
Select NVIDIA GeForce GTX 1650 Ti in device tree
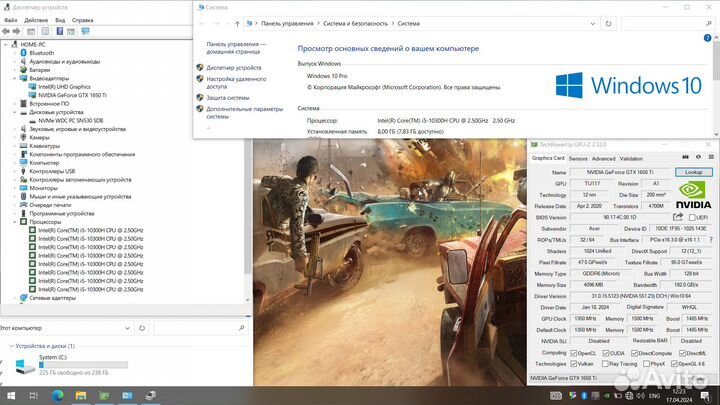pyautogui.click(x=72, y=95)
